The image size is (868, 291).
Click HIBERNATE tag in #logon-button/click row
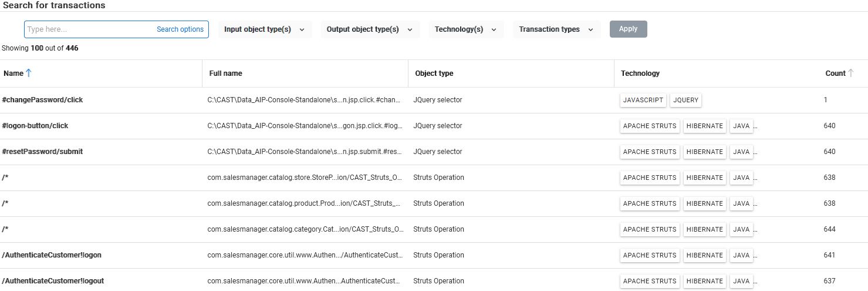704,126
